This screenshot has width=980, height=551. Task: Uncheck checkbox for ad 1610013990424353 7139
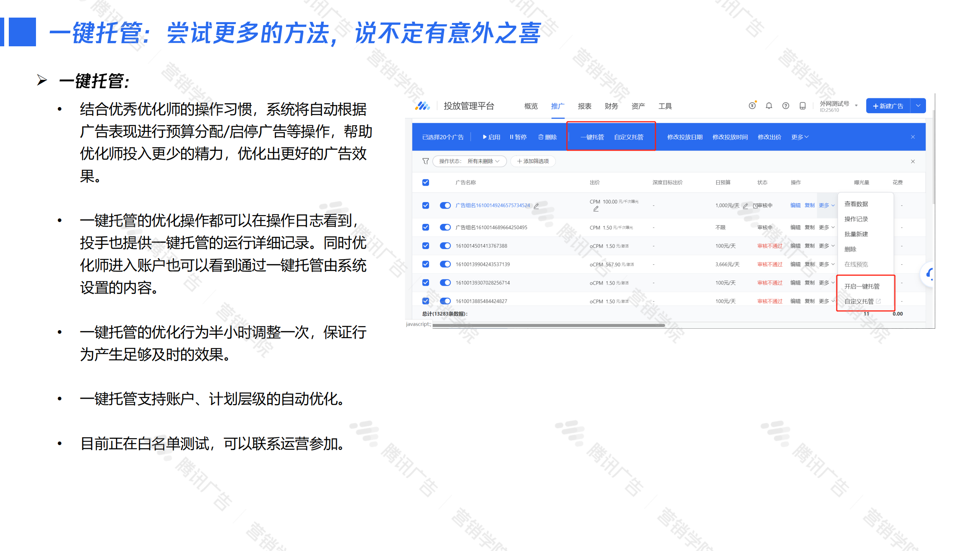point(425,264)
